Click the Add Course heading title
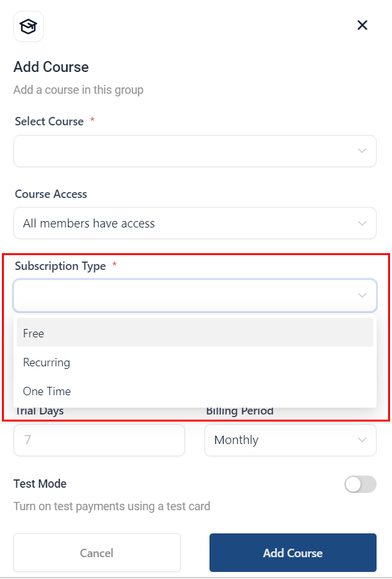The width and height of the screenshot is (392, 579). coord(51,67)
